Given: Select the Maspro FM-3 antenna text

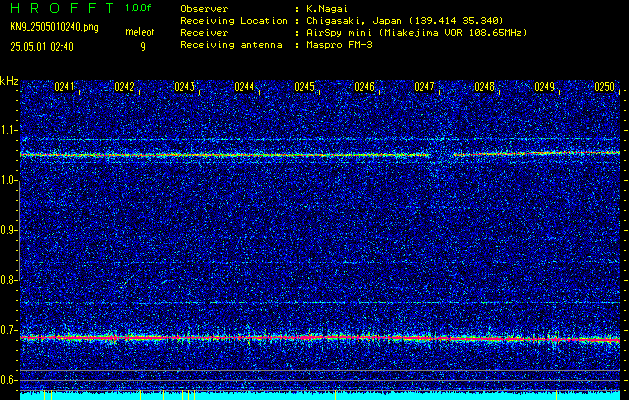Looking at the screenshot, I should (x=339, y=45).
